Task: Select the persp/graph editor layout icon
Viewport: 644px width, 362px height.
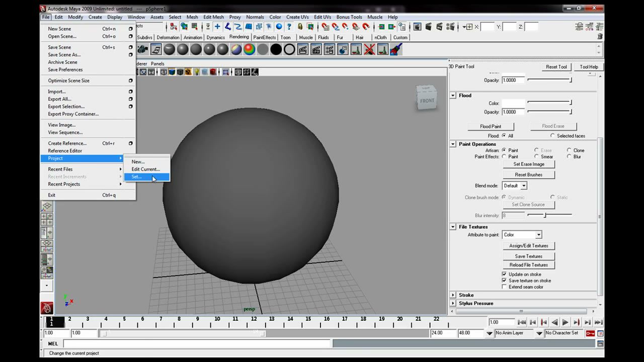Action: (x=46, y=246)
